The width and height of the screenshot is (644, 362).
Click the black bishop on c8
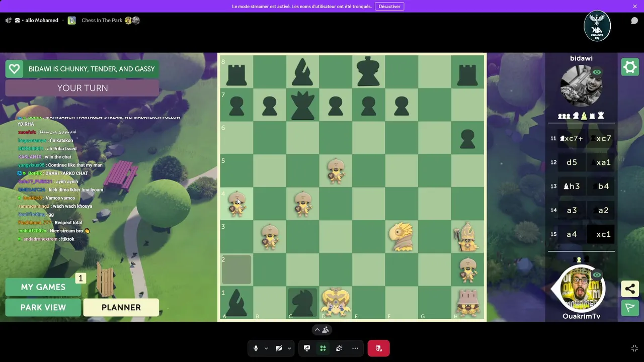303,71
